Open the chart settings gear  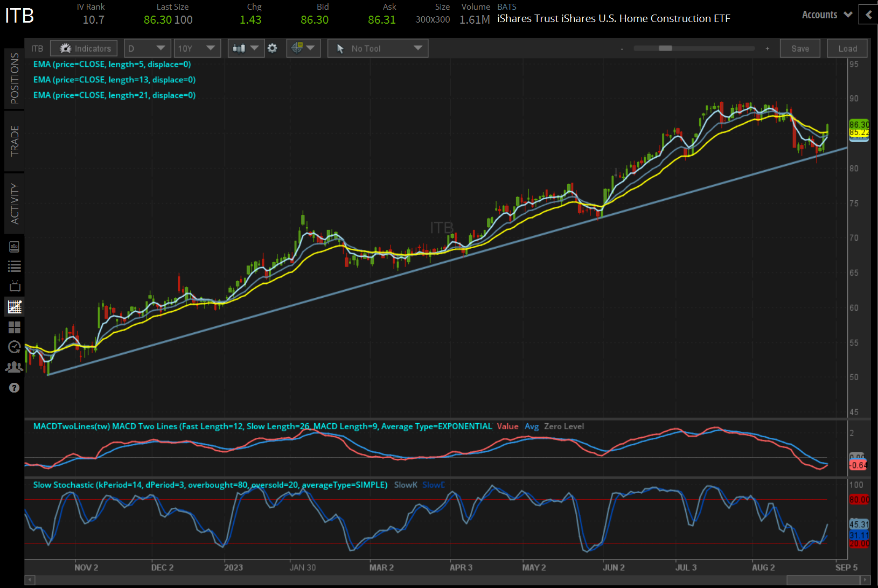(273, 48)
